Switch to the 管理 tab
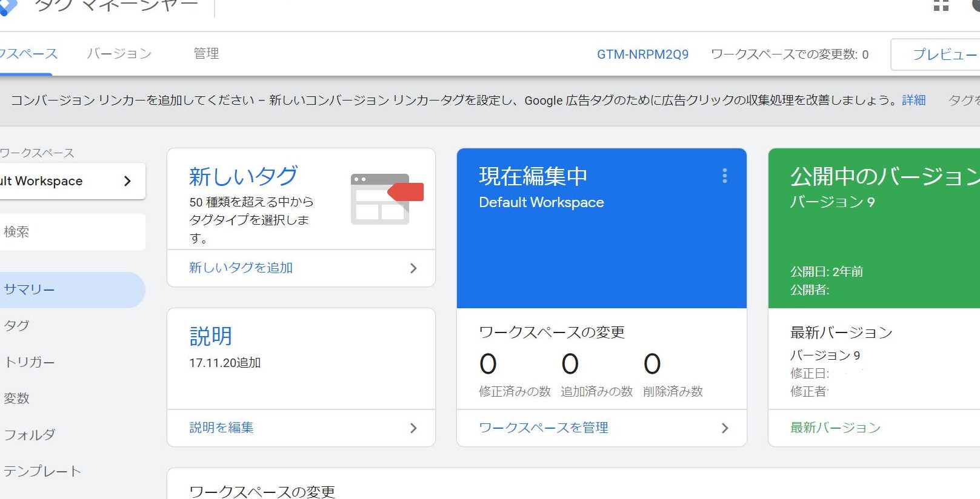The height and width of the screenshot is (499, 980). (x=206, y=54)
